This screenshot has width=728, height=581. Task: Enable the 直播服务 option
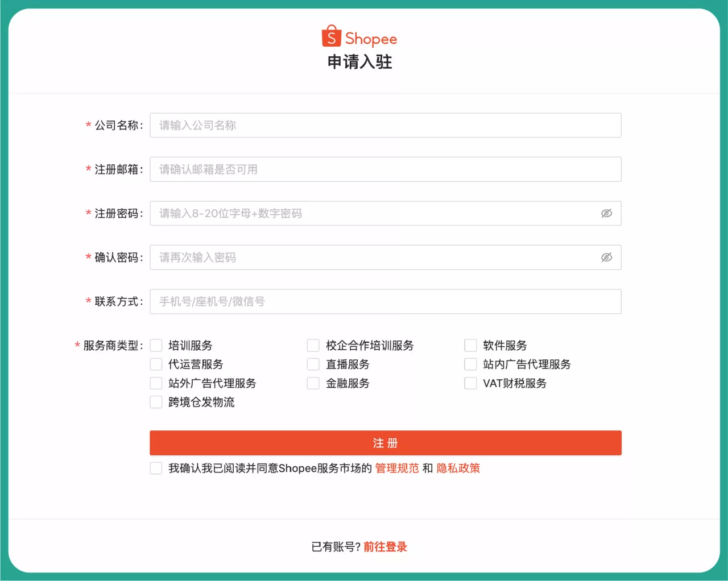tap(313, 364)
